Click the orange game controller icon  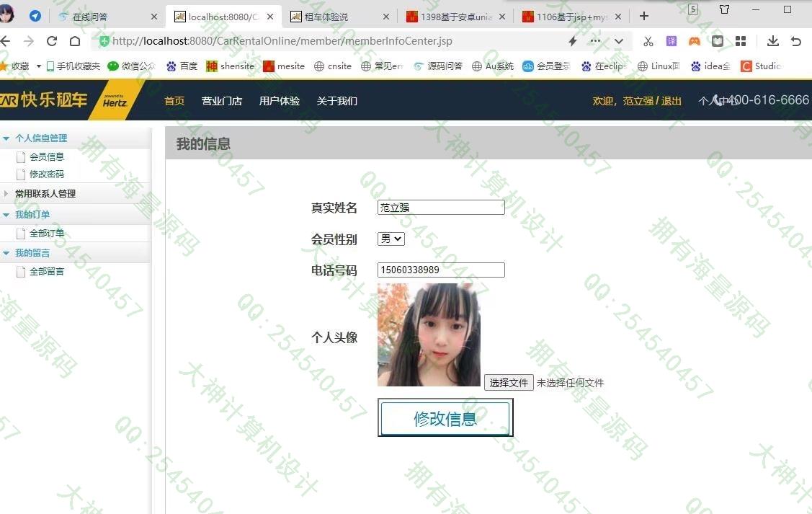click(x=695, y=41)
